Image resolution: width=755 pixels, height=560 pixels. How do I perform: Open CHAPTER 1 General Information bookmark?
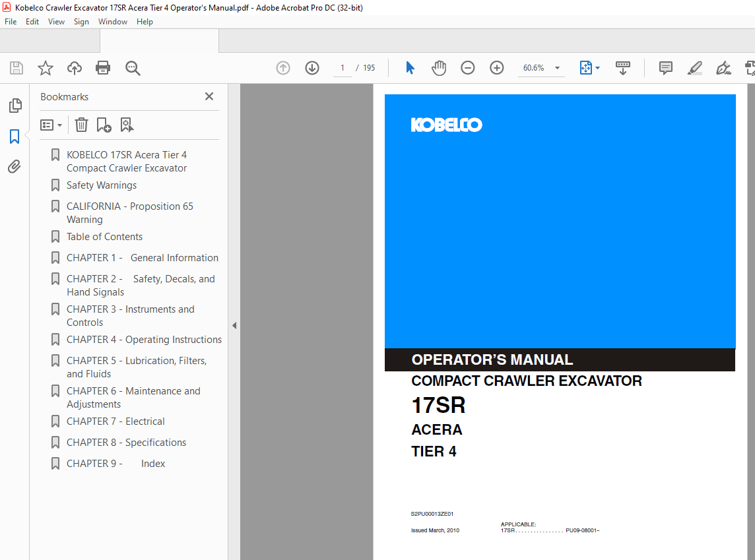point(143,258)
